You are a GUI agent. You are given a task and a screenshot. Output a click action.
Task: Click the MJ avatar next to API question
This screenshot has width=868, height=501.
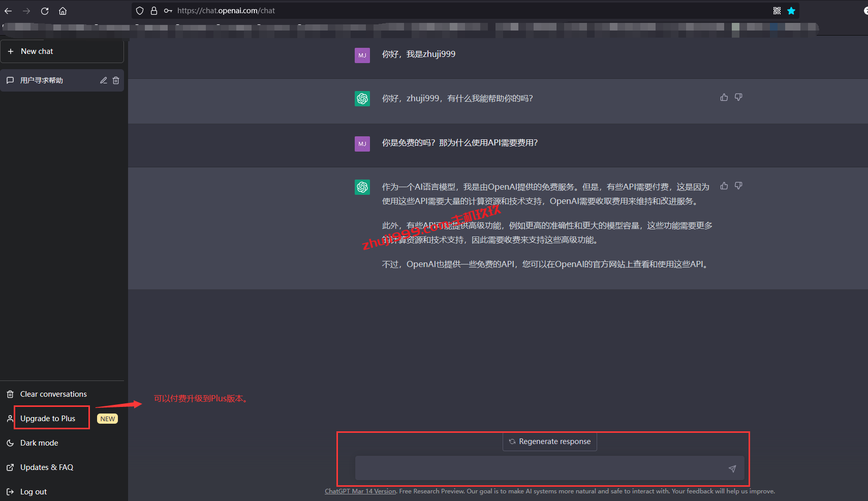click(362, 144)
